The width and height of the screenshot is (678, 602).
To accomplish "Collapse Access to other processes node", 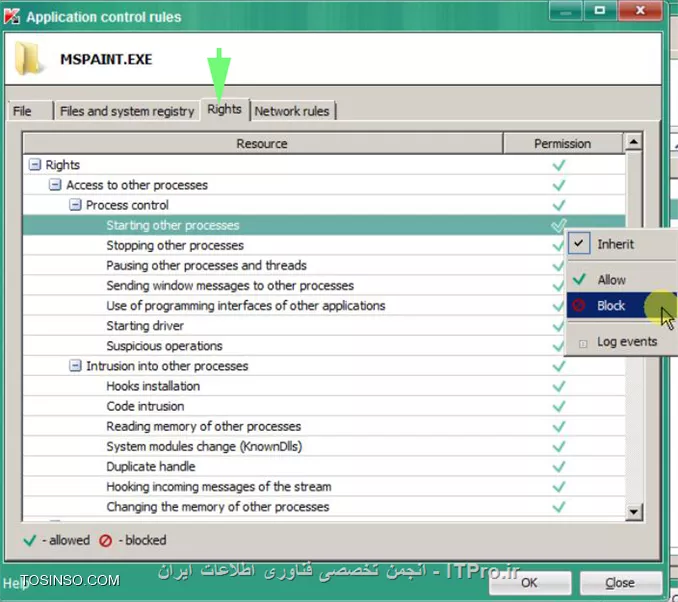I will click(54, 185).
